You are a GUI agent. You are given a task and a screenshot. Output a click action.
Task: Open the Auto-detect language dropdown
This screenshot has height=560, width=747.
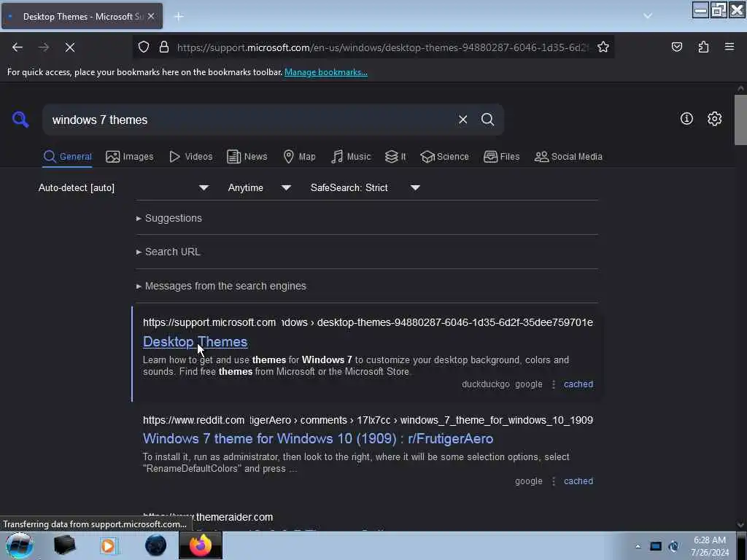[x=123, y=187]
